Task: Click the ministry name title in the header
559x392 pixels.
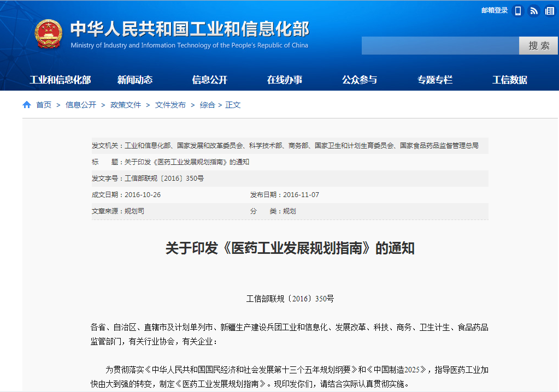Action: (190, 29)
